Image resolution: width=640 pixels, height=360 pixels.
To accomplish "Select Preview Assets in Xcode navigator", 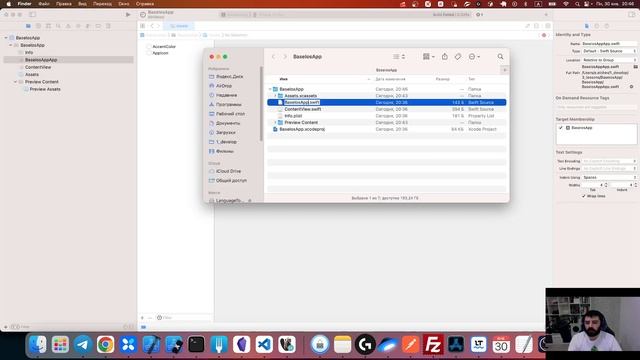I will 45,89.
